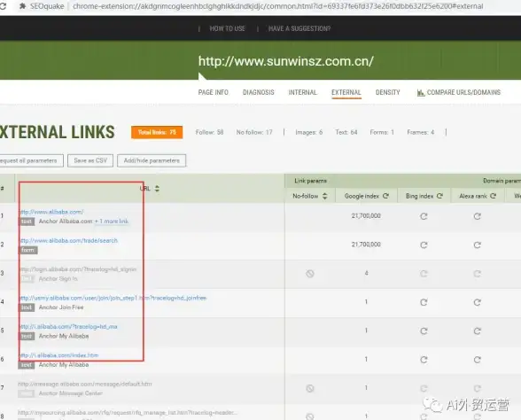Open the HOW TO USE menu item
521x420 pixels.
coord(227,28)
